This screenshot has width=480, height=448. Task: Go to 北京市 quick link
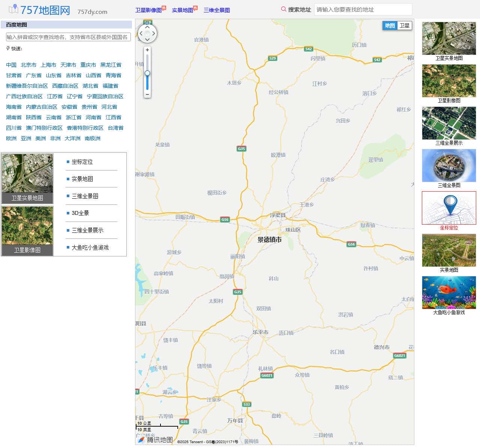pyautogui.click(x=28, y=65)
